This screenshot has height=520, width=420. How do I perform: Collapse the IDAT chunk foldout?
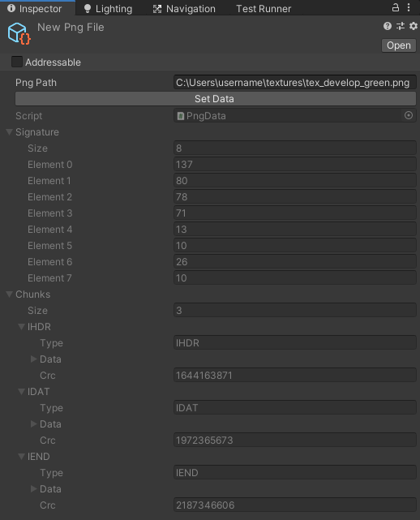[21, 391]
